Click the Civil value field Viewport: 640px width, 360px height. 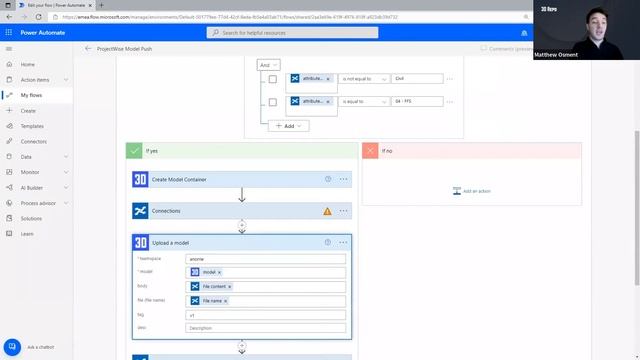point(417,79)
